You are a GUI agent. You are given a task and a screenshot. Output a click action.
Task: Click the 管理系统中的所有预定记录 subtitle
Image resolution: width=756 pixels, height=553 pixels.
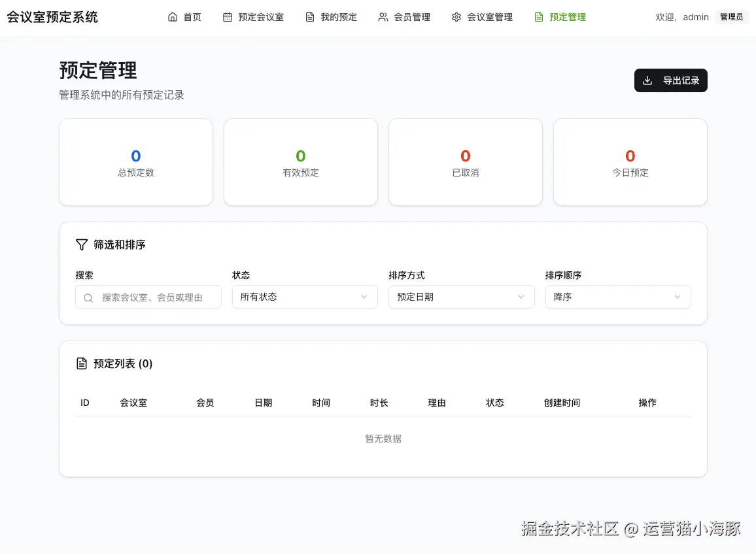122,95
